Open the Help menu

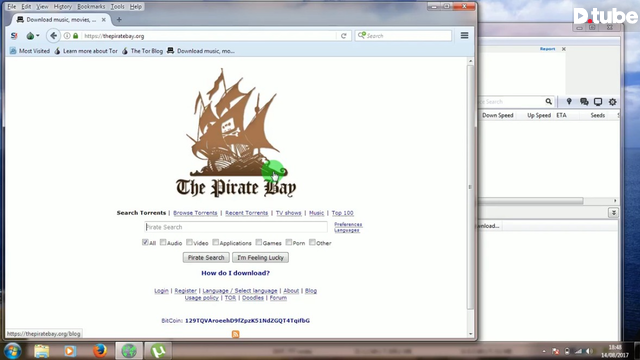click(136, 7)
